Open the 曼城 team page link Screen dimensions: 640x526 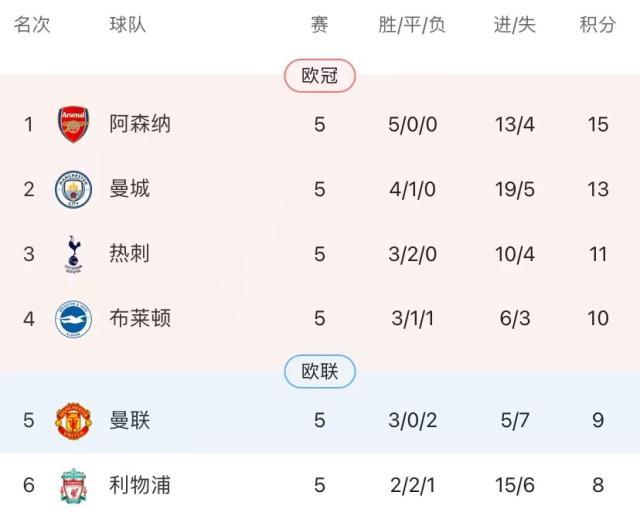(x=129, y=189)
